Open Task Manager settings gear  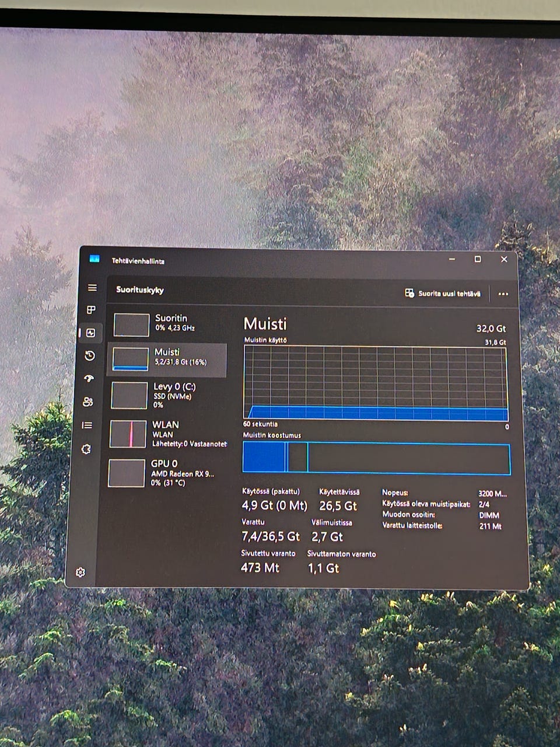click(80, 573)
